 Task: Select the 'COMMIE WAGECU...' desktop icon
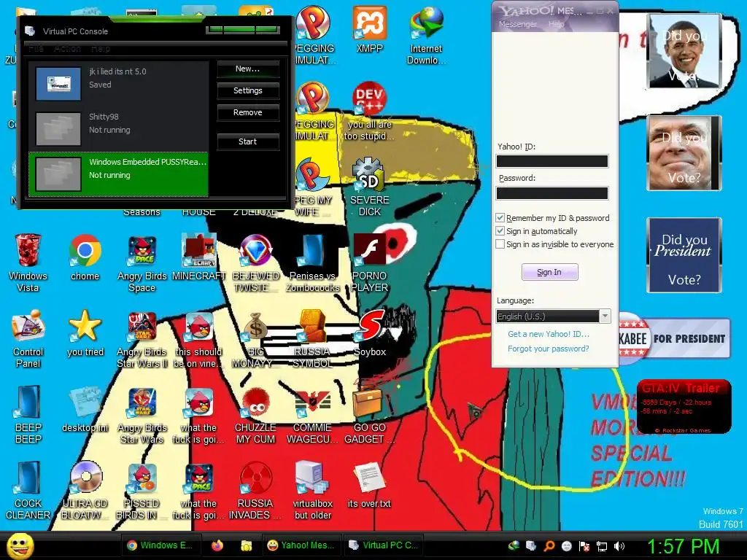pos(312,416)
